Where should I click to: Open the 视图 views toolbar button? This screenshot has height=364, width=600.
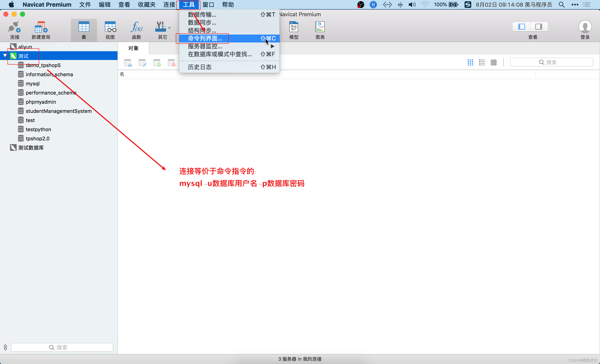tap(110, 30)
